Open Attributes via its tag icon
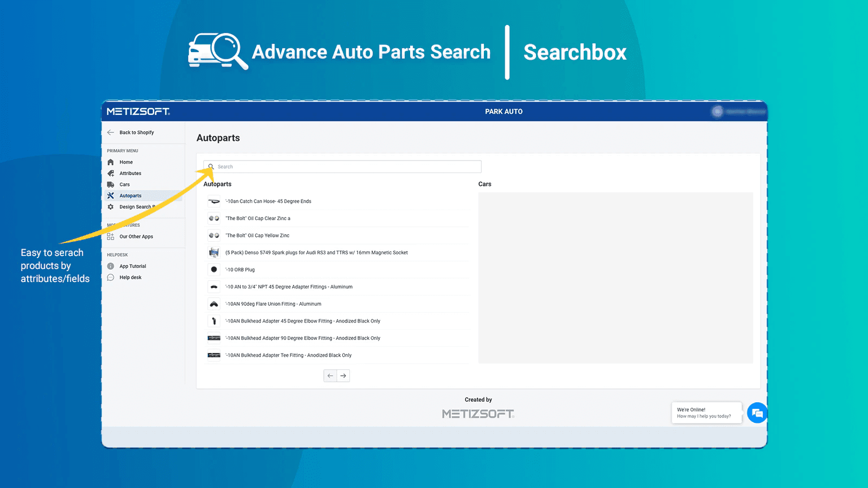868x488 pixels. 111,173
